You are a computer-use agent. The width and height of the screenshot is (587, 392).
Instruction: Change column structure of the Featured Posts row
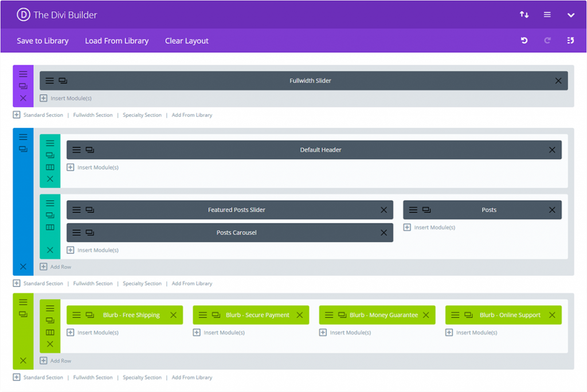(50, 227)
